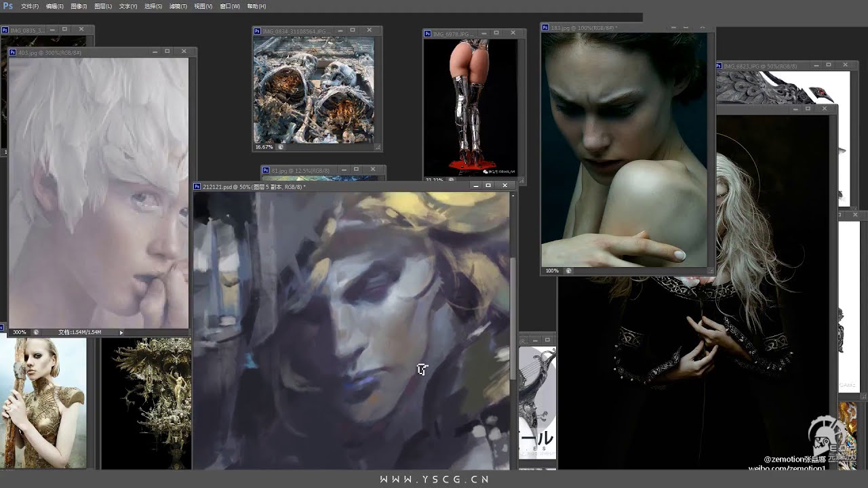868x488 pixels.
Task: Open the 窗口(W) menu
Action: click(x=230, y=6)
